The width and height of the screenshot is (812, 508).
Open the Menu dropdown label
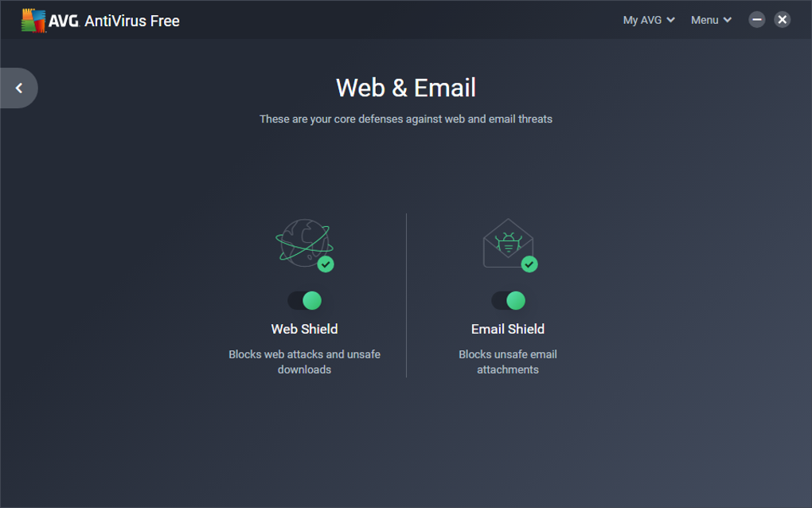point(705,20)
